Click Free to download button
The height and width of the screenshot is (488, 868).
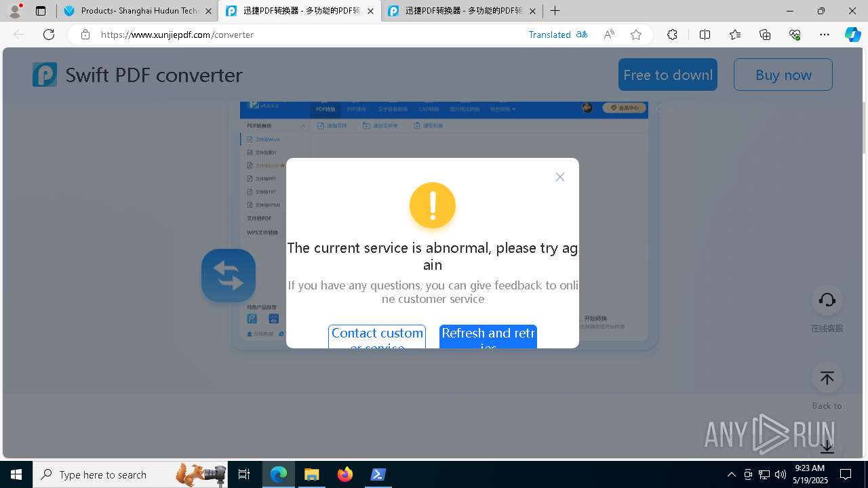pos(668,75)
